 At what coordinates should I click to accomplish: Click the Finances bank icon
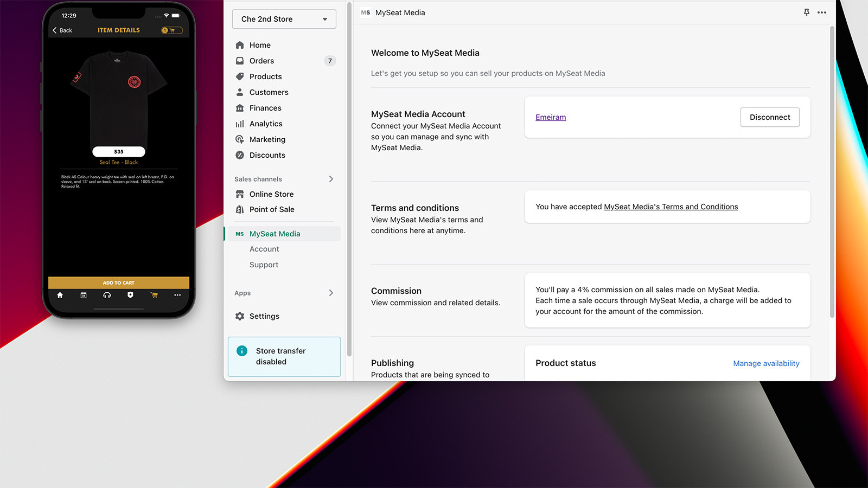pos(240,108)
